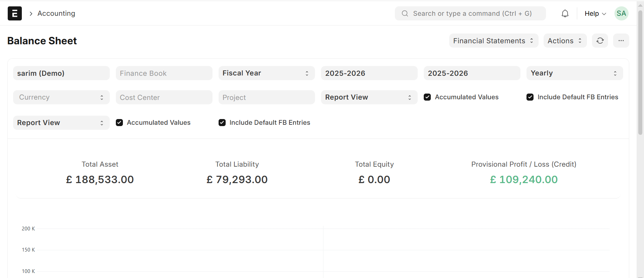Open the Currency dropdown
Image resolution: width=644 pixels, height=278 pixels.
pos(61,97)
